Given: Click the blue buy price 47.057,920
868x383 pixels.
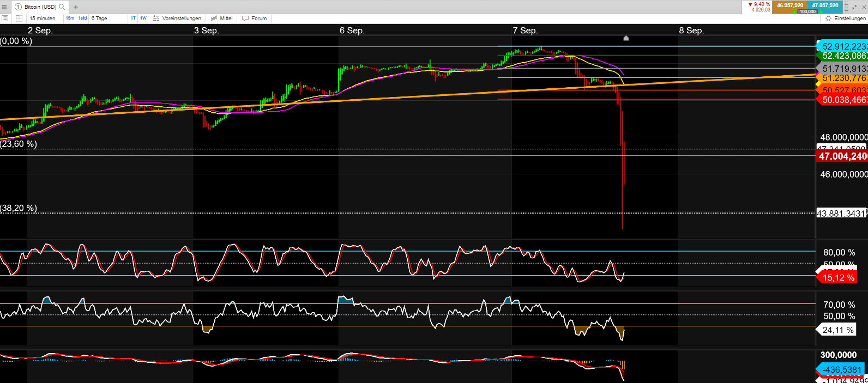Looking at the screenshot, I should click(x=825, y=5).
